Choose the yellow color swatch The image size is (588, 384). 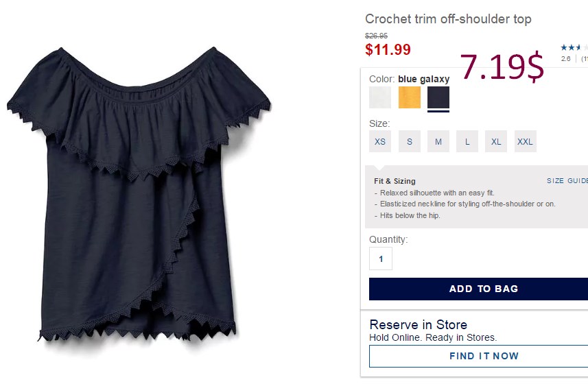point(409,97)
